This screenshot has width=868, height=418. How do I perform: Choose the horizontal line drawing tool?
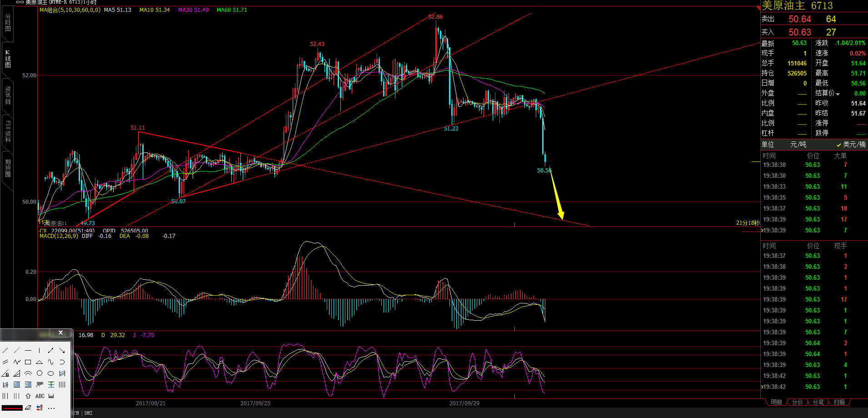pyautogui.click(x=28, y=351)
